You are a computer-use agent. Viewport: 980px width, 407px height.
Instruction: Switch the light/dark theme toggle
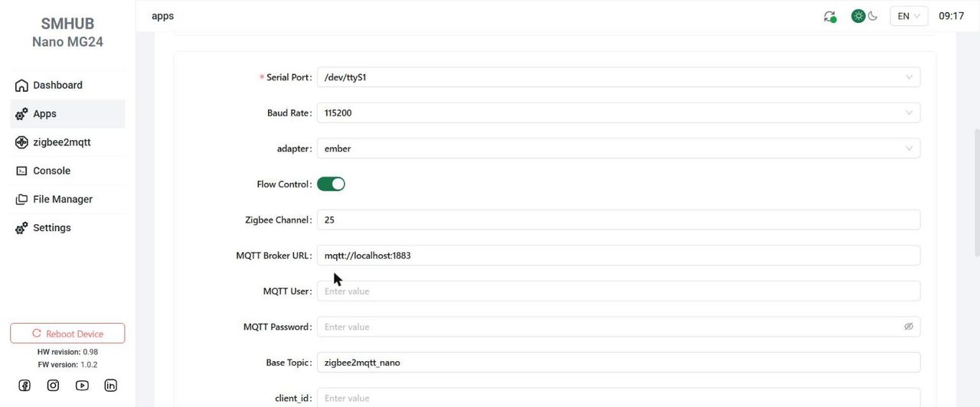(864, 16)
